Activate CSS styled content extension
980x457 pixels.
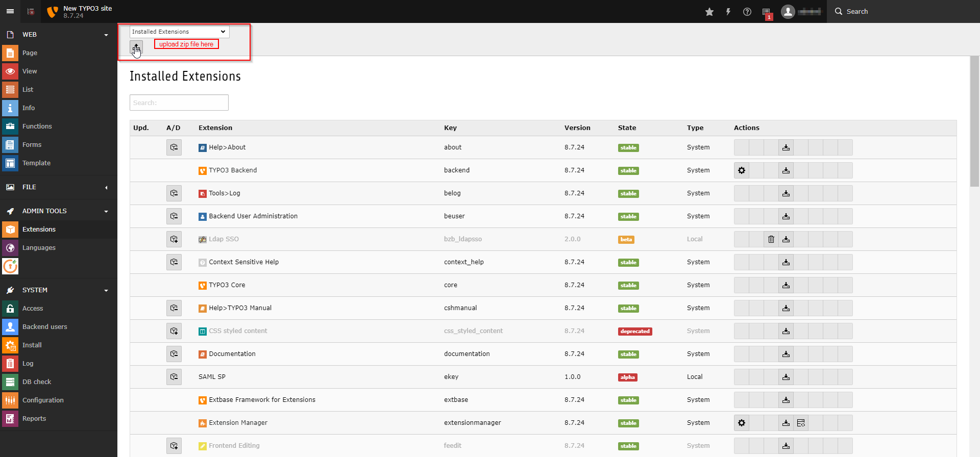174,331
